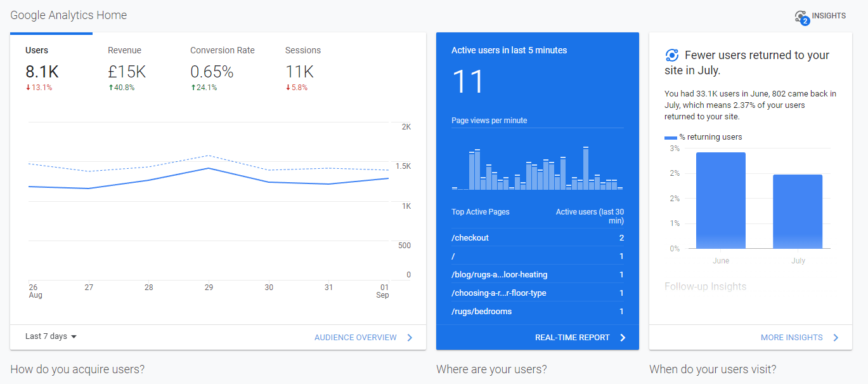The width and height of the screenshot is (868, 384).
Task: Click the arrow next to Audience Overview
Action: point(410,338)
